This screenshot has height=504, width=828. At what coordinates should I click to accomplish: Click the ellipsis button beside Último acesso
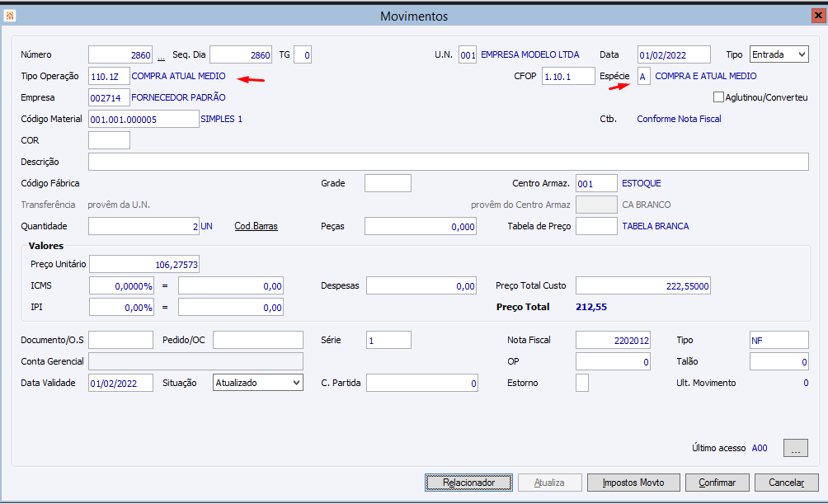796,448
